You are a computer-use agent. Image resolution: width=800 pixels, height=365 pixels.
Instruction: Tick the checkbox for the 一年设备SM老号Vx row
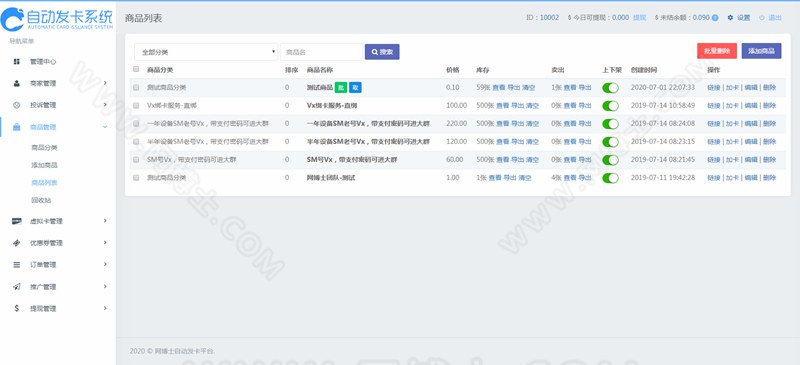pos(136,124)
